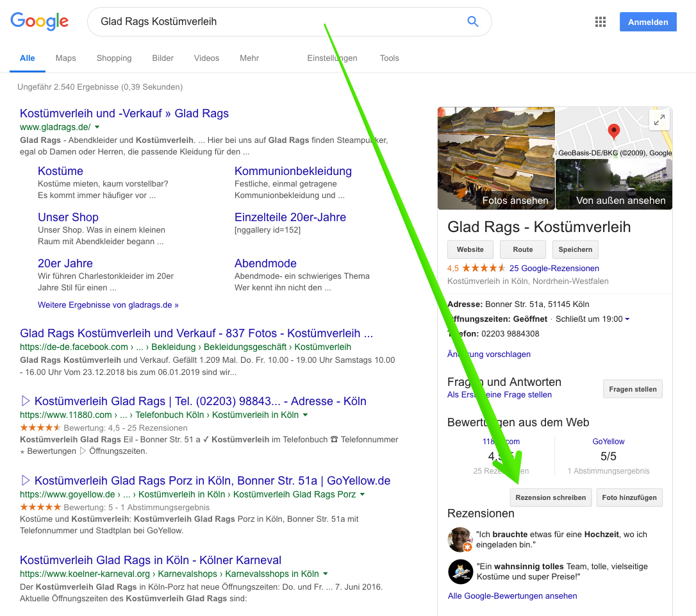Click Änderung vorschlagen link

[489, 354]
